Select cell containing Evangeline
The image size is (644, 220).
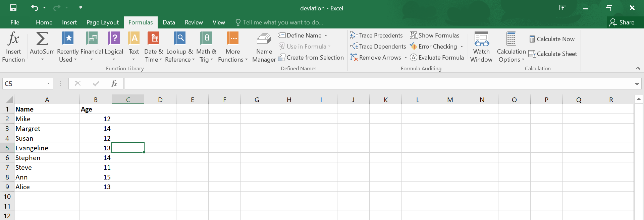47,148
